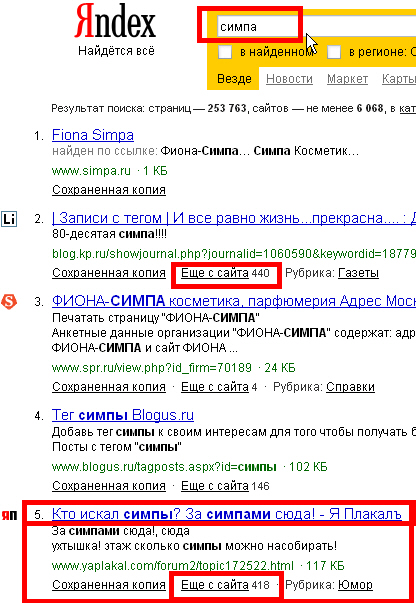Click the www.yaplakal.com/forum2 green URL
Viewport: 416px width, 603px height.
coord(173,566)
